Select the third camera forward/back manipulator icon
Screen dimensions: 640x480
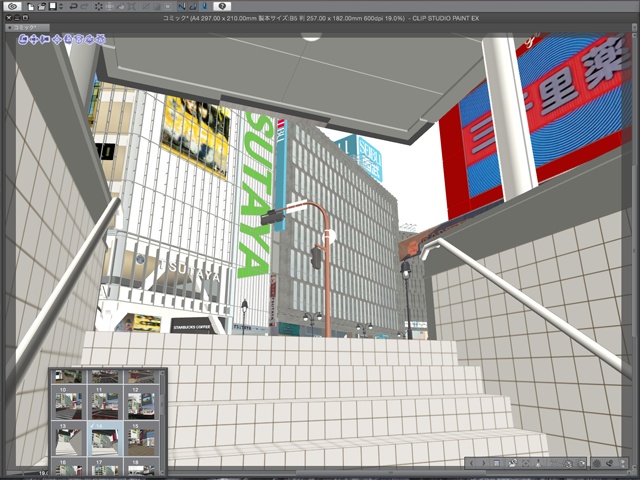pos(45,39)
